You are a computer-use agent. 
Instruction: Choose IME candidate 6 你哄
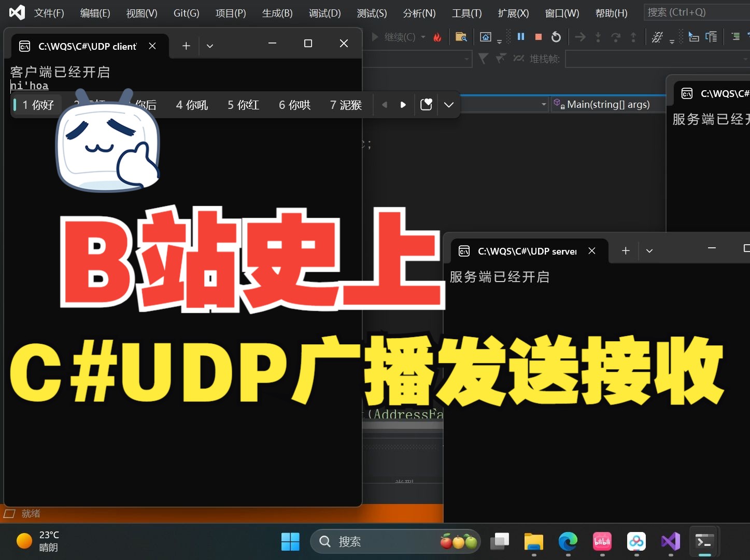294,105
